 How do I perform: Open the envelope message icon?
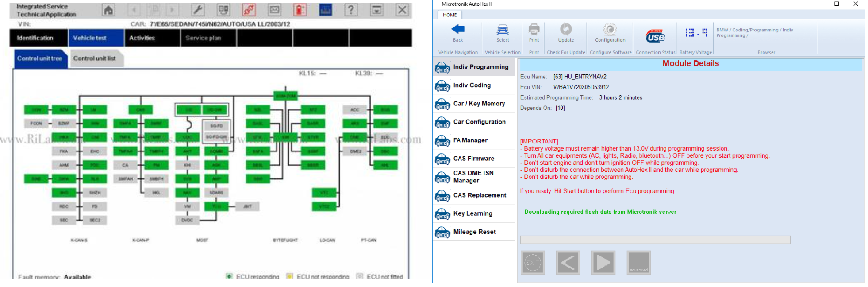point(274,10)
